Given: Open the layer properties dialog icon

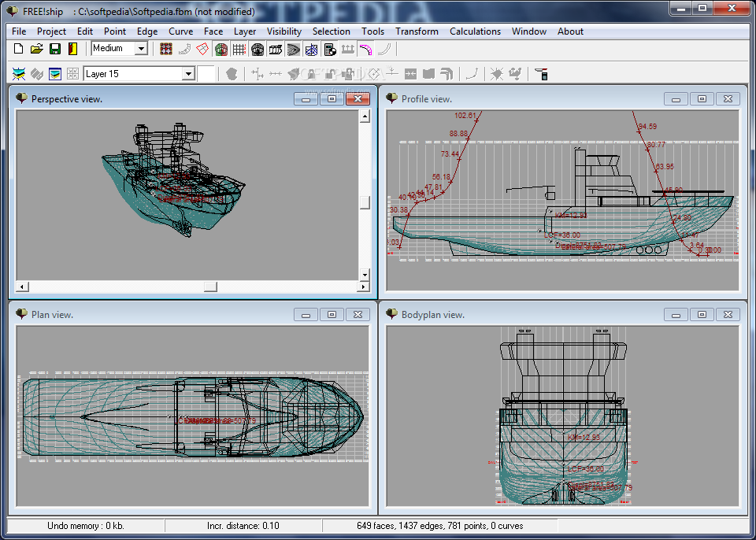Looking at the screenshot, I should [55, 74].
